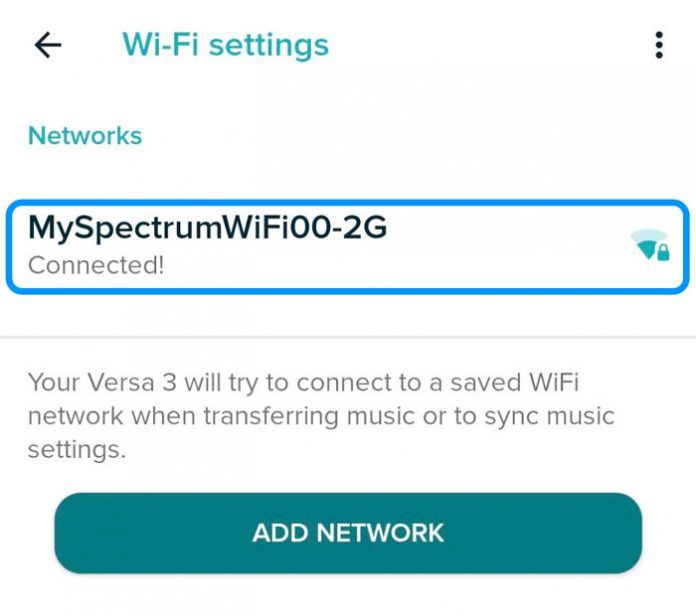Tap the "Networks" section header

coord(85,136)
